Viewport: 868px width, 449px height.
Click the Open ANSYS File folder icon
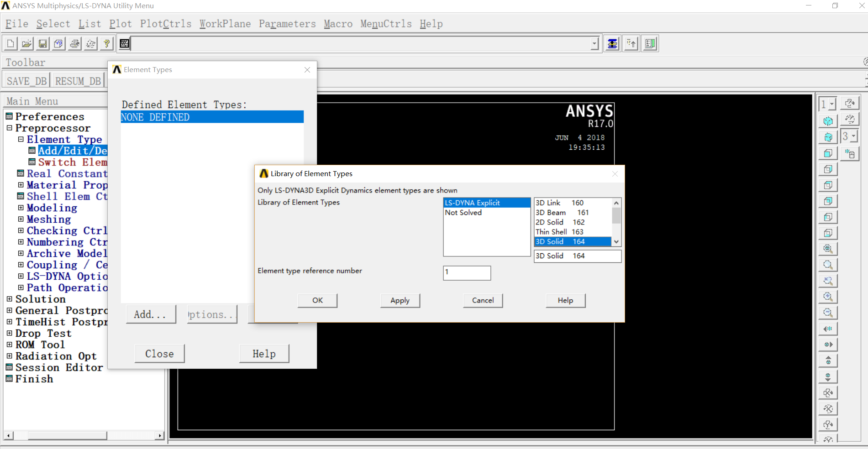[26, 44]
